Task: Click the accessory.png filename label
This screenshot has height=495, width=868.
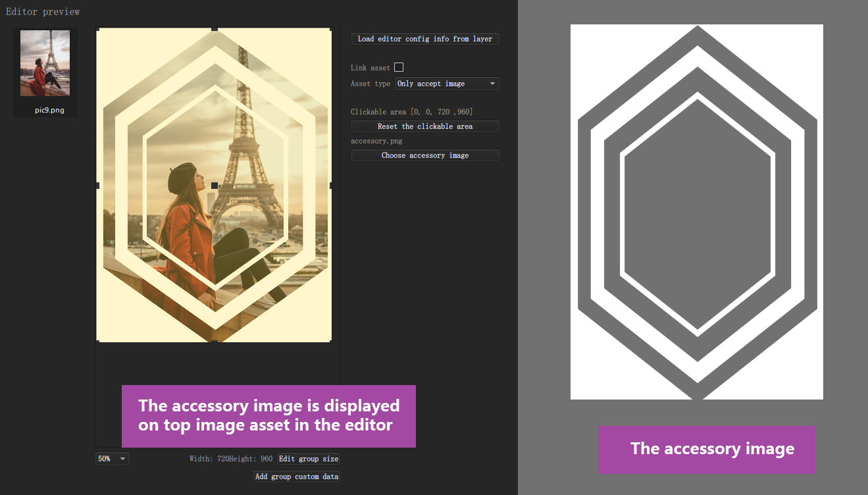Action: pos(376,141)
